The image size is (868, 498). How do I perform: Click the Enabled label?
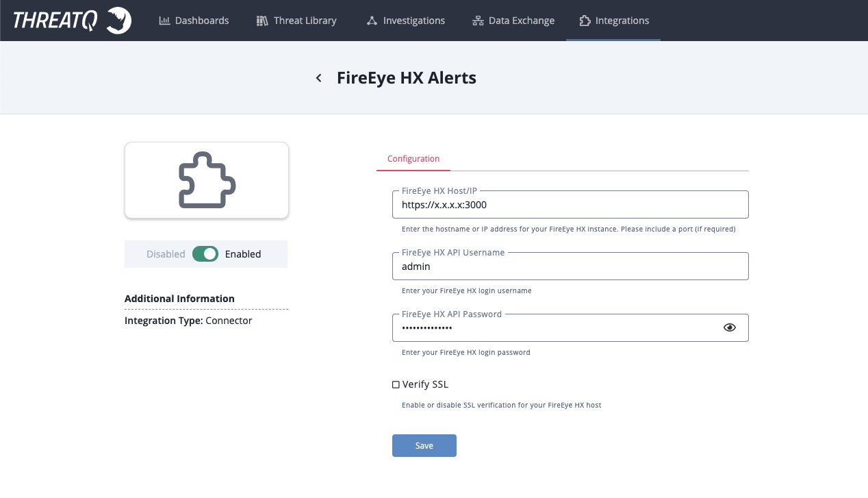pos(243,254)
